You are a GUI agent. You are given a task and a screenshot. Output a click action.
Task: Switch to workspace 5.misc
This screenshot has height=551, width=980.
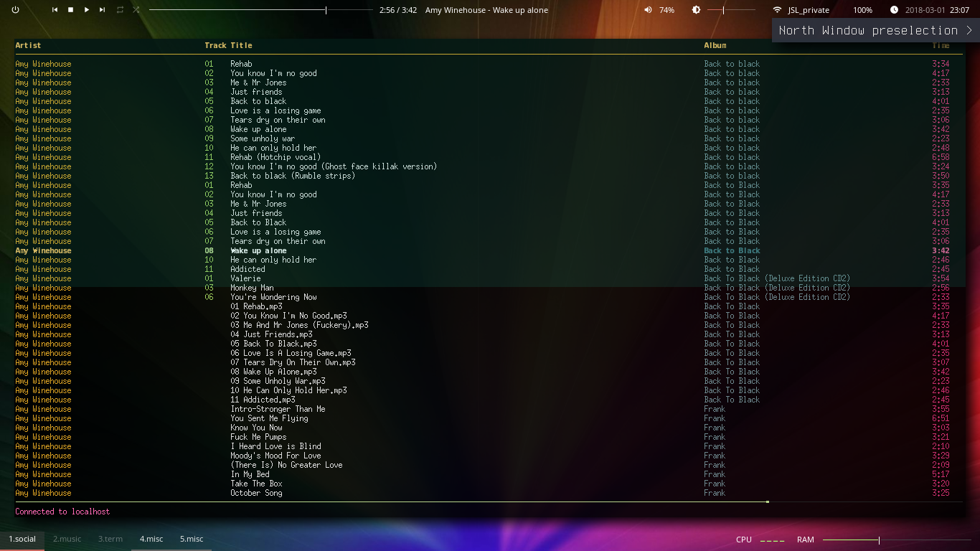[x=192, y=539]
